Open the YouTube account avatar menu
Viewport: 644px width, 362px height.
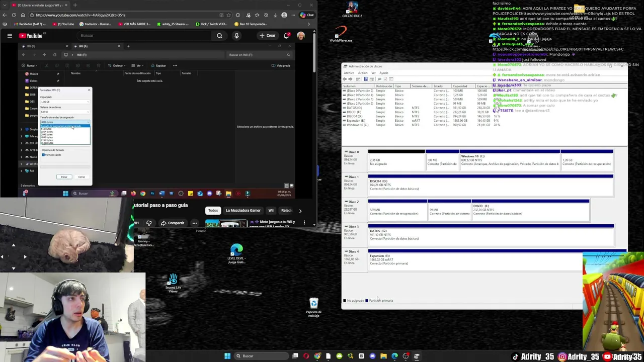(301, 36)
